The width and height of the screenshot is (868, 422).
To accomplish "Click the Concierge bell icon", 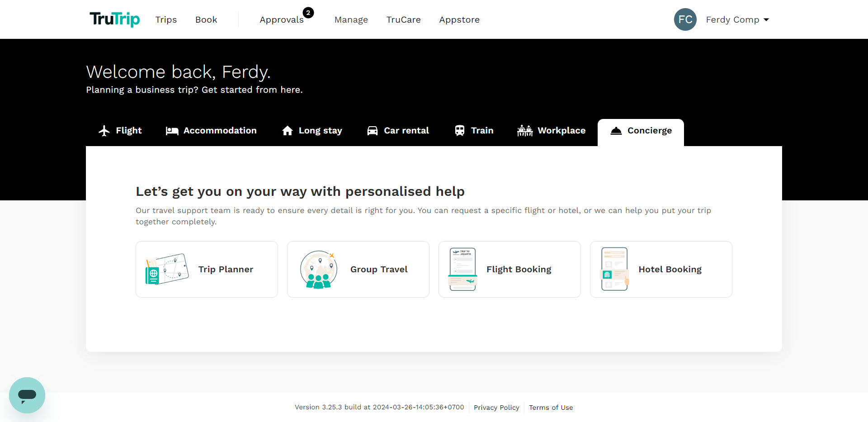I will [616, 131].
